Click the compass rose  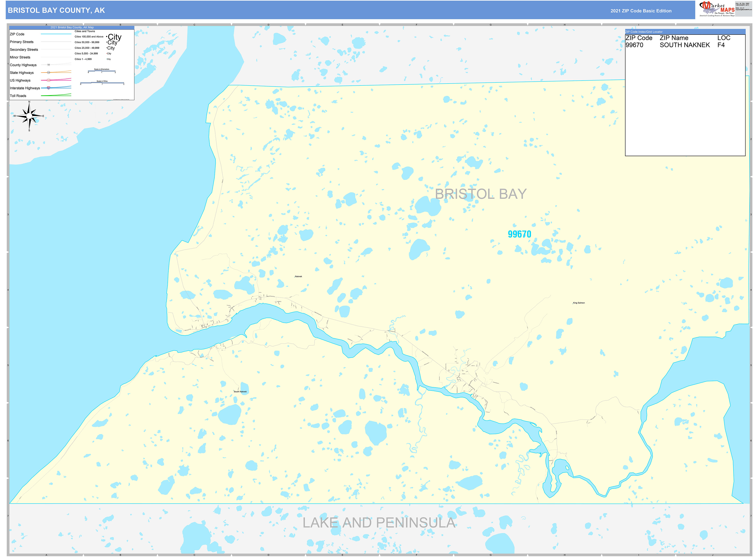tap(29, 116)
